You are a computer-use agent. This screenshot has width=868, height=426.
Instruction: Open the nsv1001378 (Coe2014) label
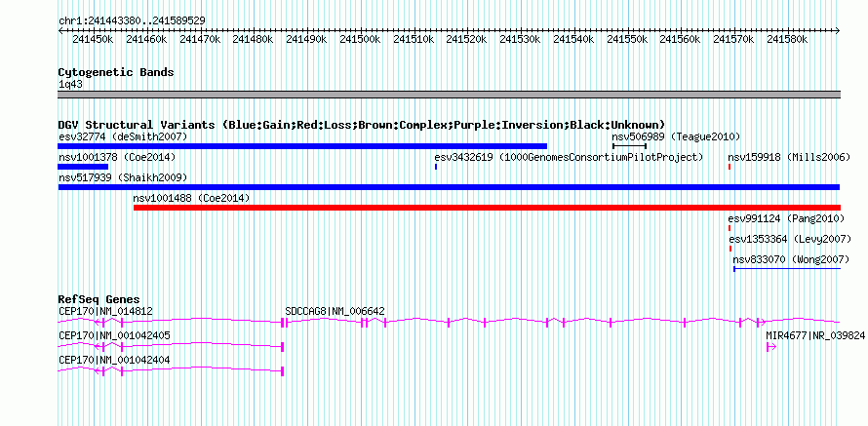(117, 157)
